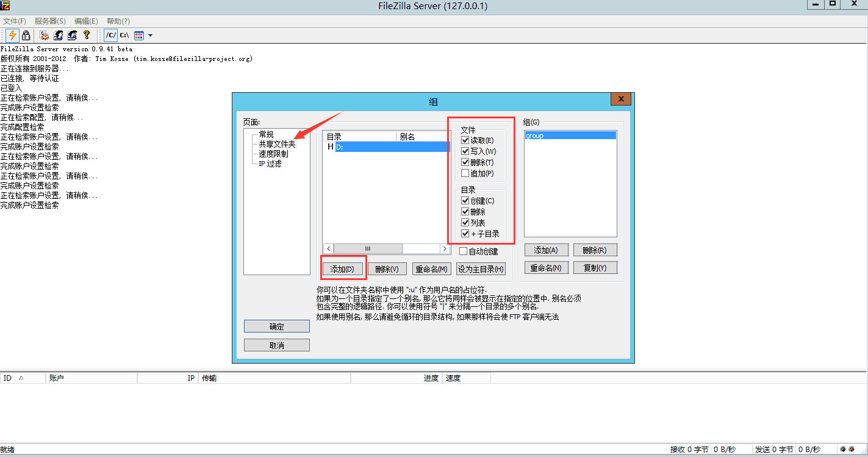868x457 pixels.
Task: Select the 共享文件夹 page in tree
Action: click(x=277, y=144)
